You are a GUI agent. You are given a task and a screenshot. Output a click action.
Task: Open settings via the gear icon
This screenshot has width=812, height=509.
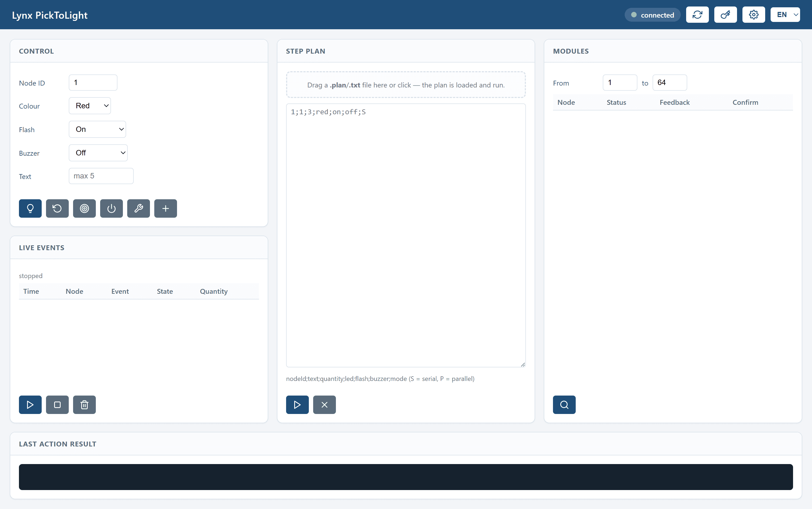click(754, 15)
